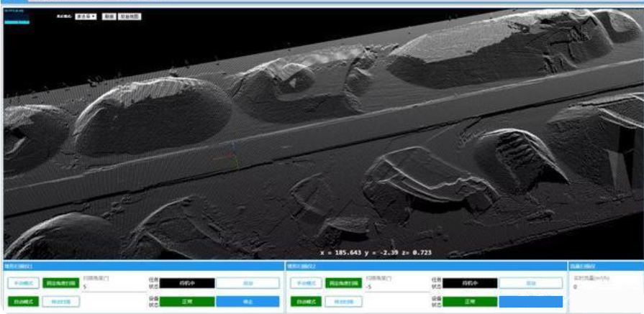The height and width of the screenshot is (314, 644).
Task: Click the black 待机中 status in first panel
Action: [186, 283]
